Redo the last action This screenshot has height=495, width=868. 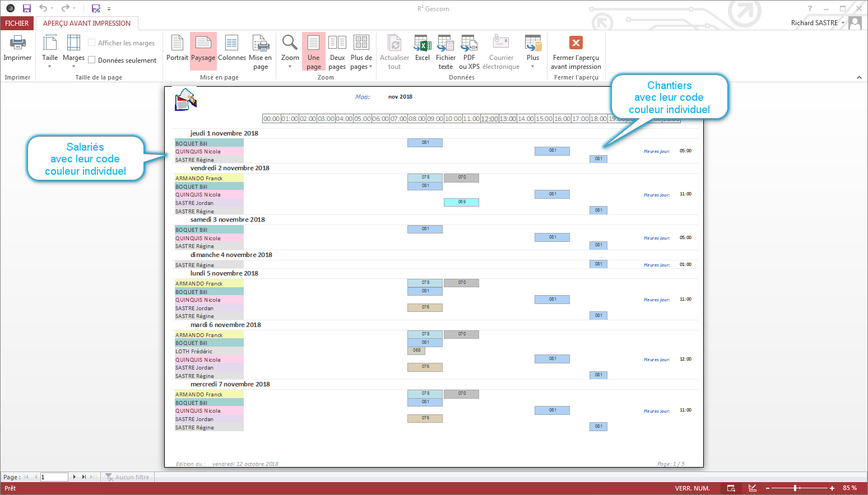66,8
